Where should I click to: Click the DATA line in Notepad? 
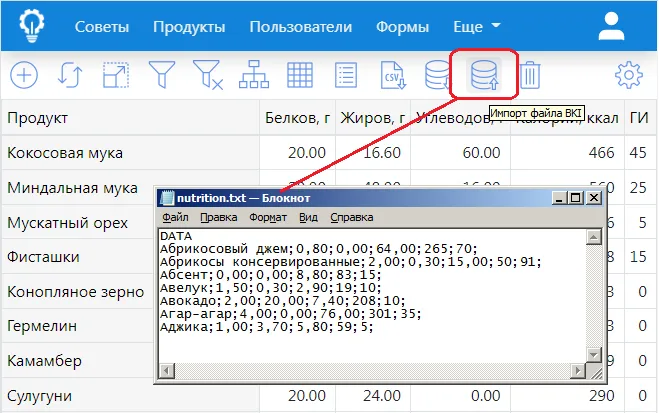(x=176, y=236)
